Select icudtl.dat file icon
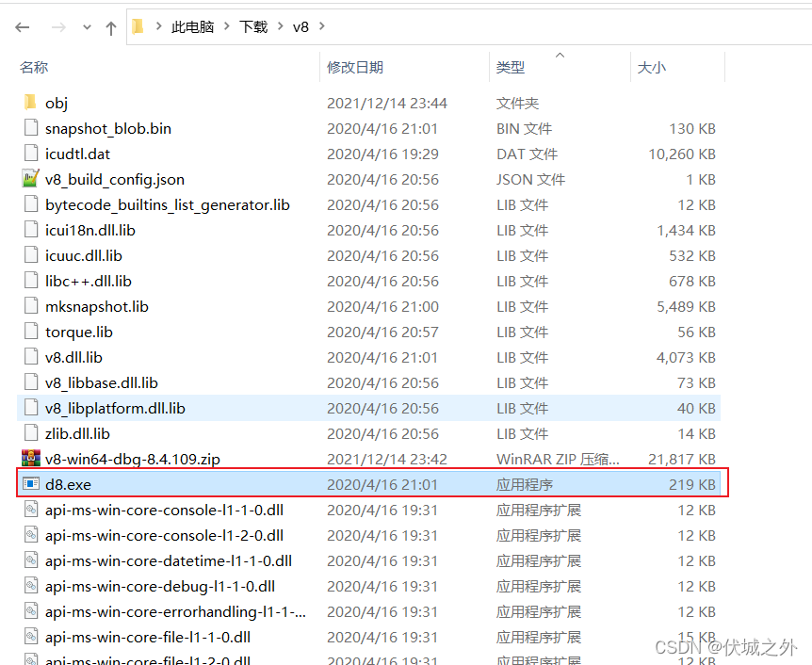 tap(31, 154)
